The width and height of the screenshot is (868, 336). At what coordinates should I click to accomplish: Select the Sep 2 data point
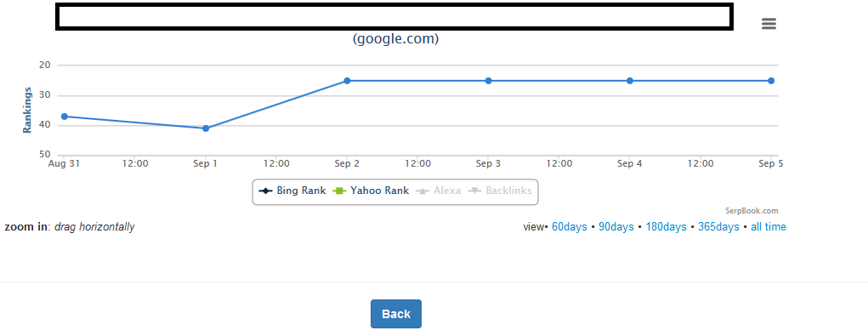tap(347, 81)
